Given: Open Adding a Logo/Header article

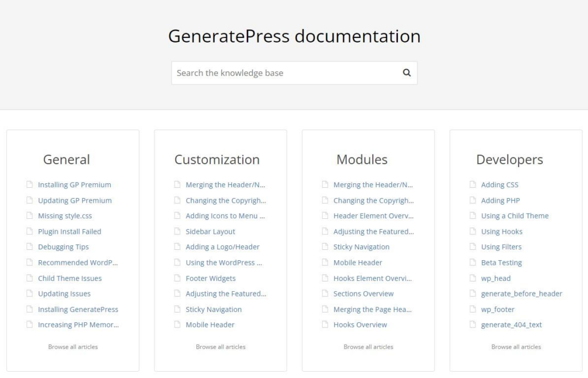Looking at the screenshot, I should pyautogui.click(x=222, y=247).
